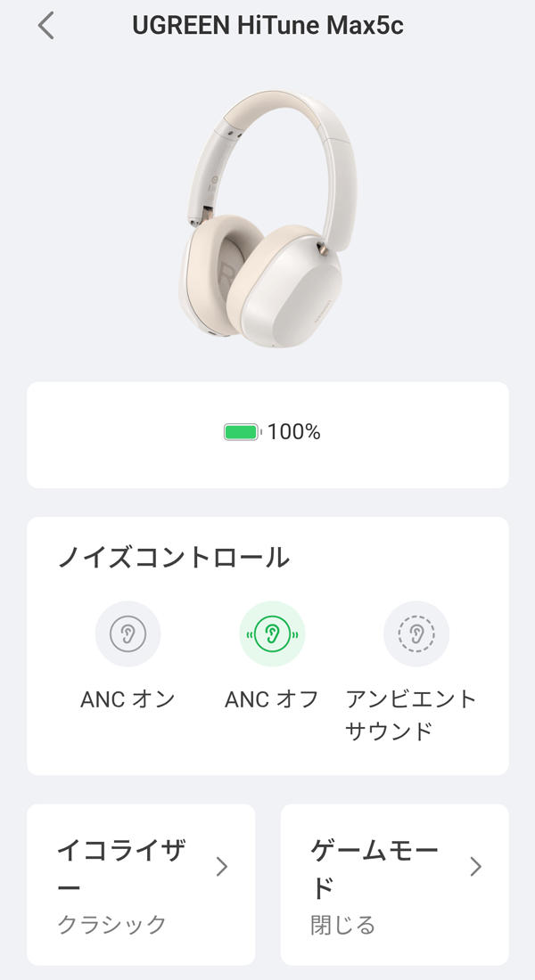
Task: Click the dashed-circle ambient mode icon
Action: [x=416, y=634]
